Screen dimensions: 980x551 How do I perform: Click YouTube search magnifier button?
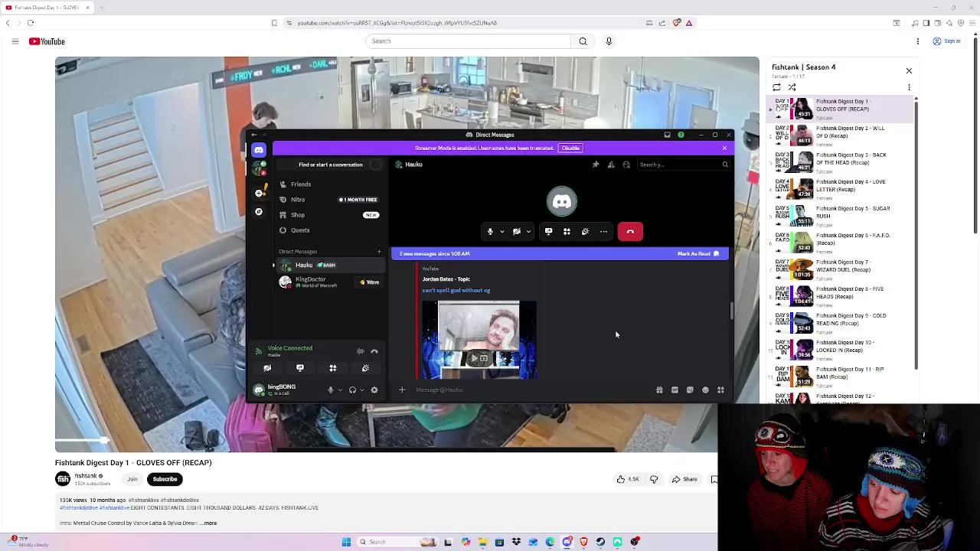point(583,41)
